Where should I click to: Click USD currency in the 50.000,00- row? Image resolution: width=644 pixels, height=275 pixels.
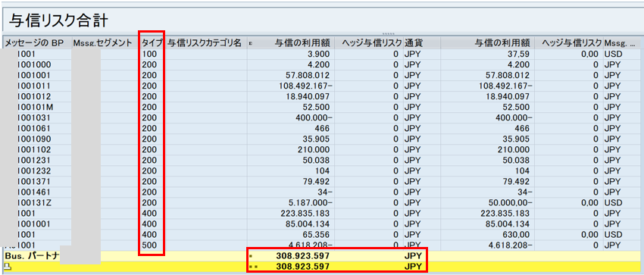click(612, 203)
